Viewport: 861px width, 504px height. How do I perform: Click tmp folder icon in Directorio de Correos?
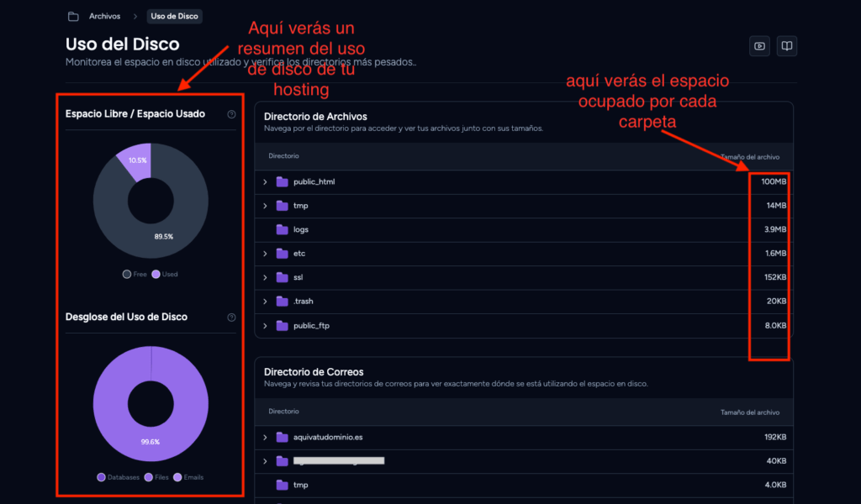coord(283,485)
